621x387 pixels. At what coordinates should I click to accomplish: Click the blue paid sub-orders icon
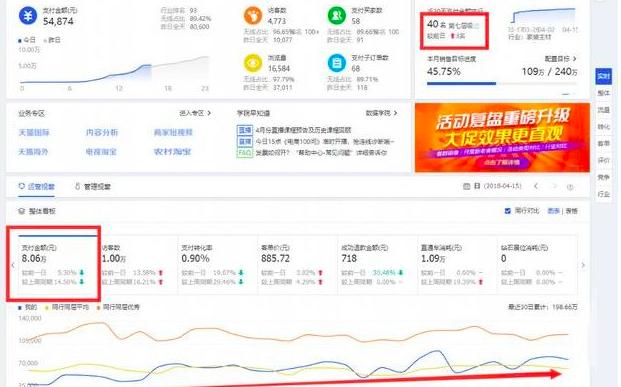click(337, 63)
